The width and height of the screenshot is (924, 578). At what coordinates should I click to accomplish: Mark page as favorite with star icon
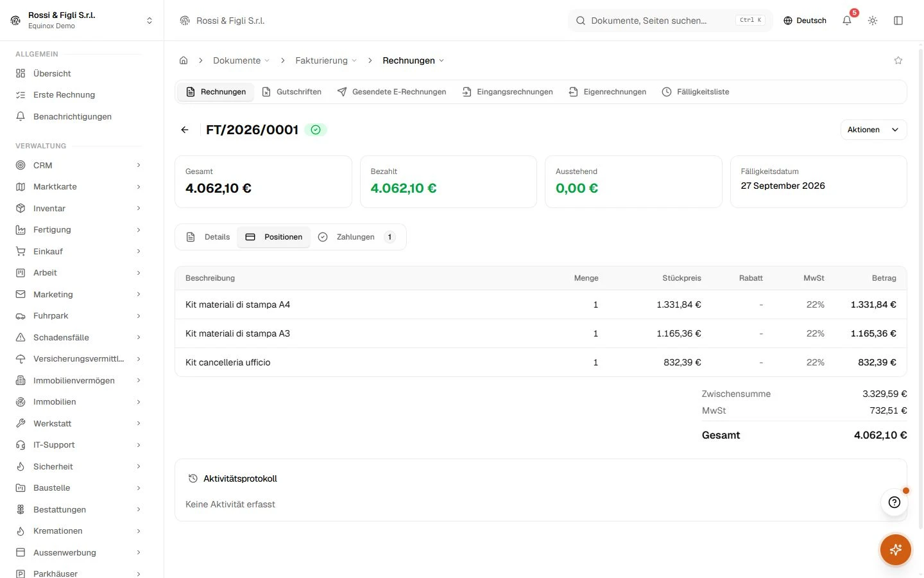tap(898, 60)
